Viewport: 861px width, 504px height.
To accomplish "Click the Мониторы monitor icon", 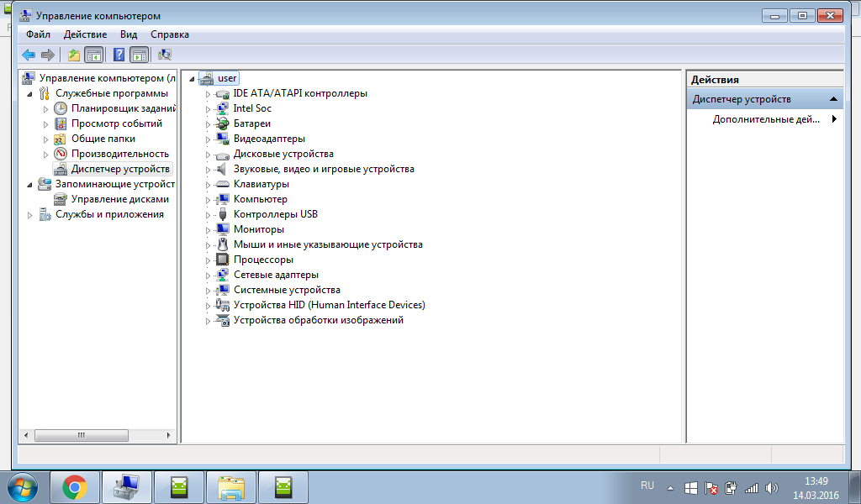I will tap(222, 229).
